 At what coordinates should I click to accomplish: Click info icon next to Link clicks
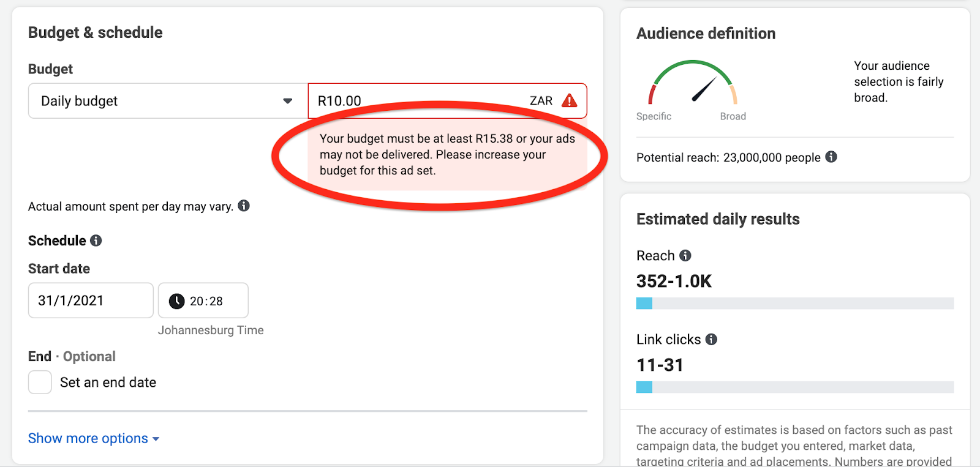pyautogui.click(x=711, y=339)
